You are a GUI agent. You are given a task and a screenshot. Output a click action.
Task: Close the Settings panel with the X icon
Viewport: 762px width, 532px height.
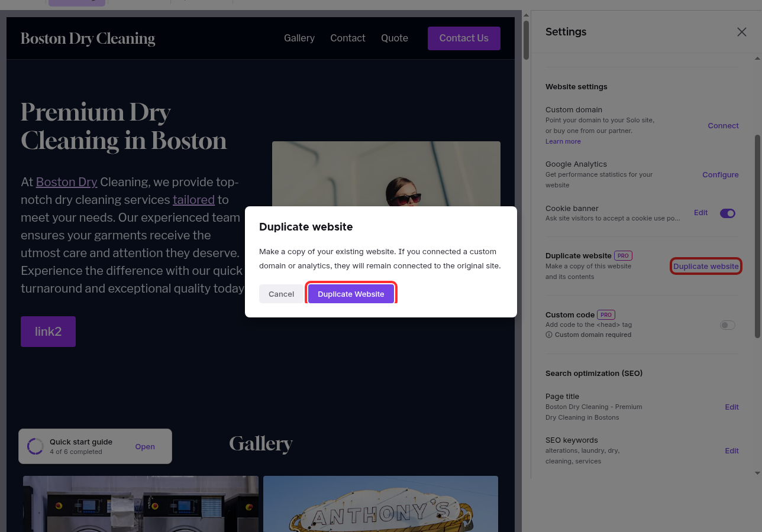(x=741, y=32)
